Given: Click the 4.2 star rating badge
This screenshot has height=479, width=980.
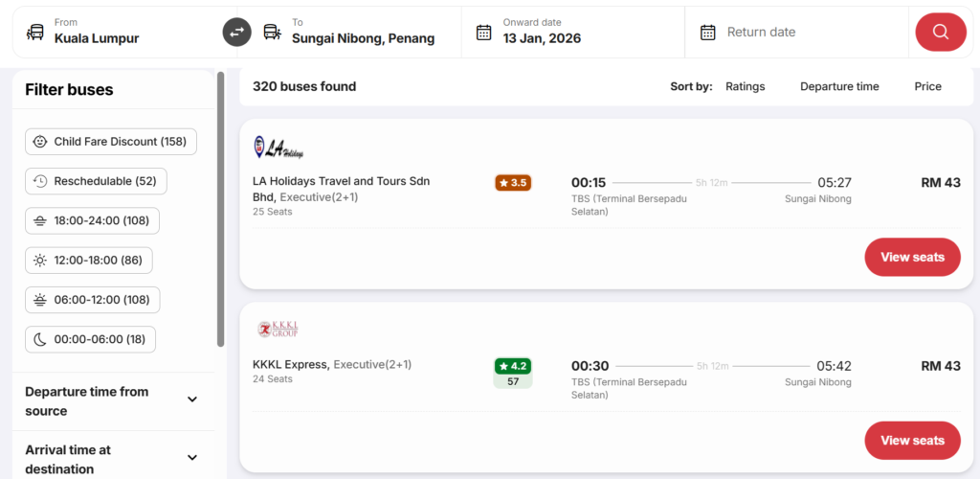Looking at the screenshot, I should [513, 366].
